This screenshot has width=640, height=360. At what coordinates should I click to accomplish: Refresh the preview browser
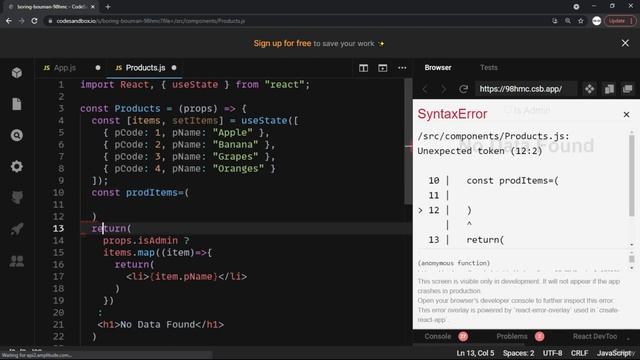point(463,89)
